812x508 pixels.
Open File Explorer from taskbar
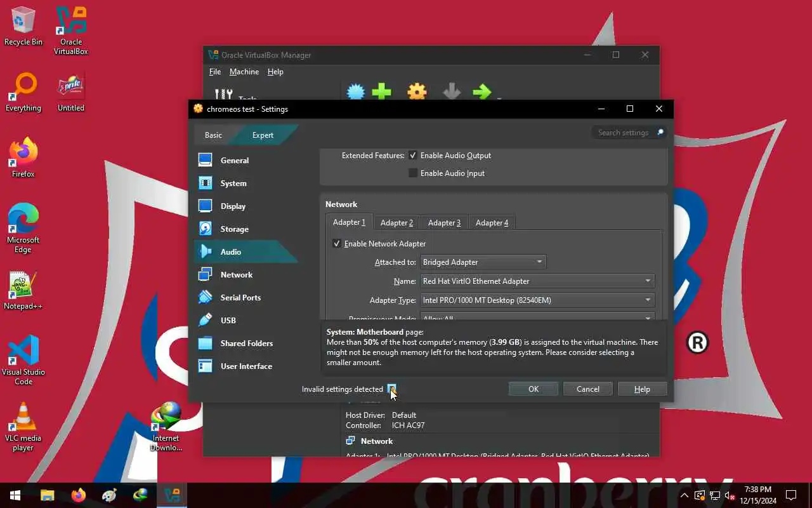47,495
